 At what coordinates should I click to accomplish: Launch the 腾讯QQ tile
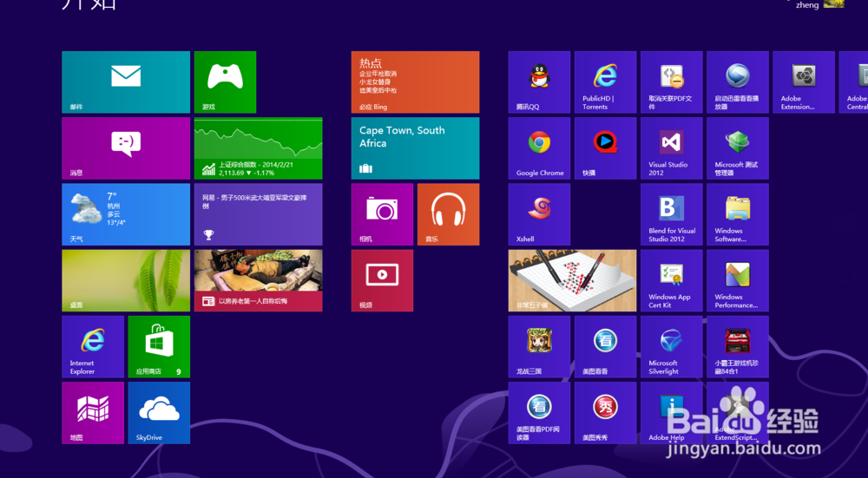point(539,82)
